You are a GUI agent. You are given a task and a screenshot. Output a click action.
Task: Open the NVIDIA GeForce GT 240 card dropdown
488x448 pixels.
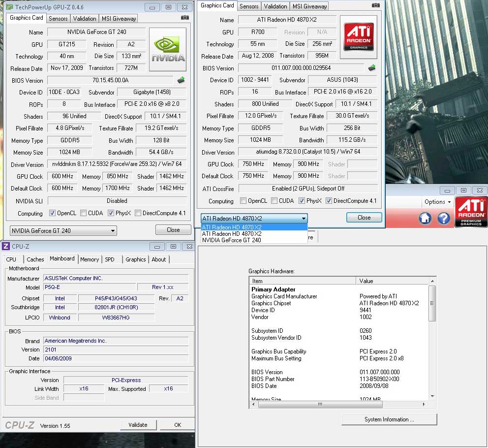point(63,230)
